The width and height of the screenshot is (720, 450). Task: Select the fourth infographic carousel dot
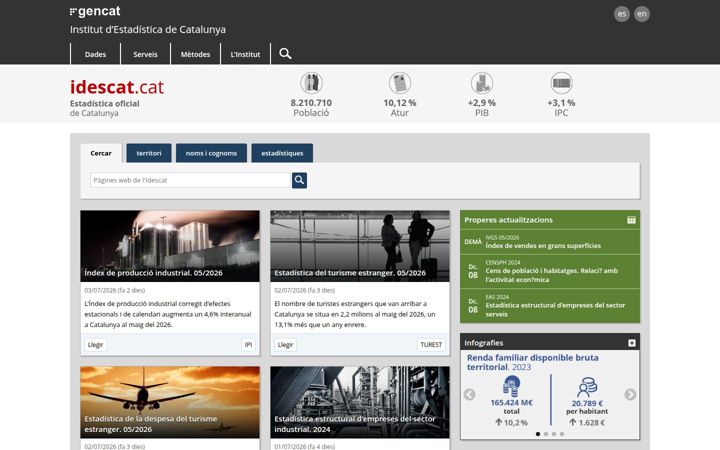[562, 434]
